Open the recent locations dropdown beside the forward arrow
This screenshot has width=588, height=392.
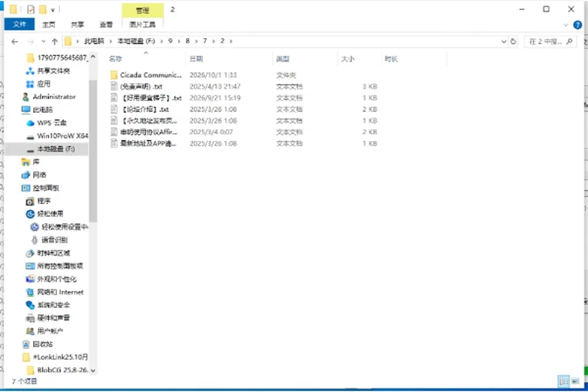[43, 41]
